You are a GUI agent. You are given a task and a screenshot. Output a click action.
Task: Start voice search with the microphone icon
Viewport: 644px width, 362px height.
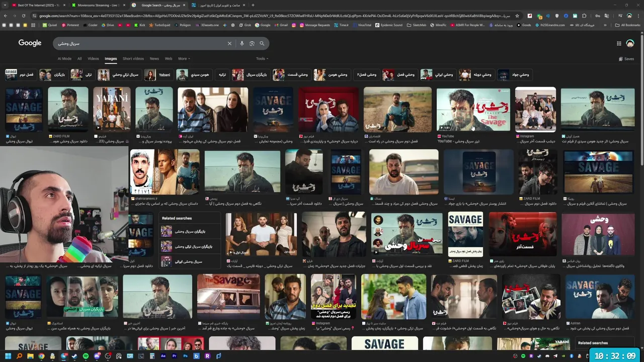point(242,44)
